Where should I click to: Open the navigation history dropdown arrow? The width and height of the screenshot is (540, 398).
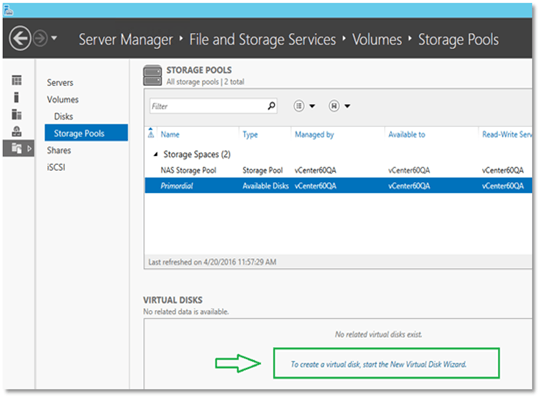(54, 38)
